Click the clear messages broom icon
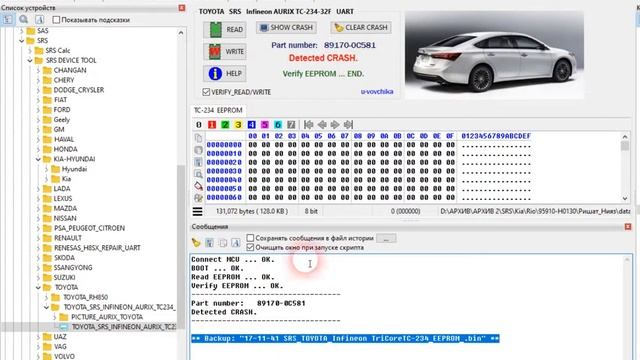The height and width of the screenshot is (360, 640). pyautogui.click(x=196, y=242)
